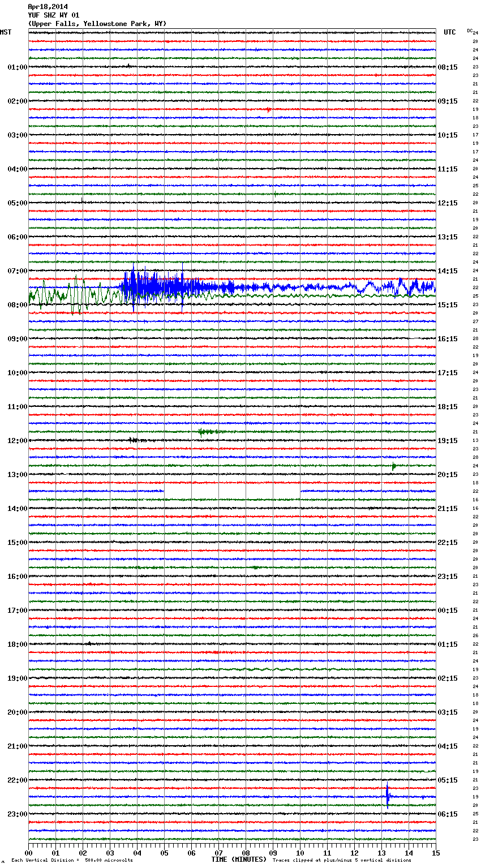Screen dimensions: 481x868
Task: Click the "Traces clipped at plus/minus 5 vertical divisions" note
Action: pyautogui.click(x=342, y=861)
